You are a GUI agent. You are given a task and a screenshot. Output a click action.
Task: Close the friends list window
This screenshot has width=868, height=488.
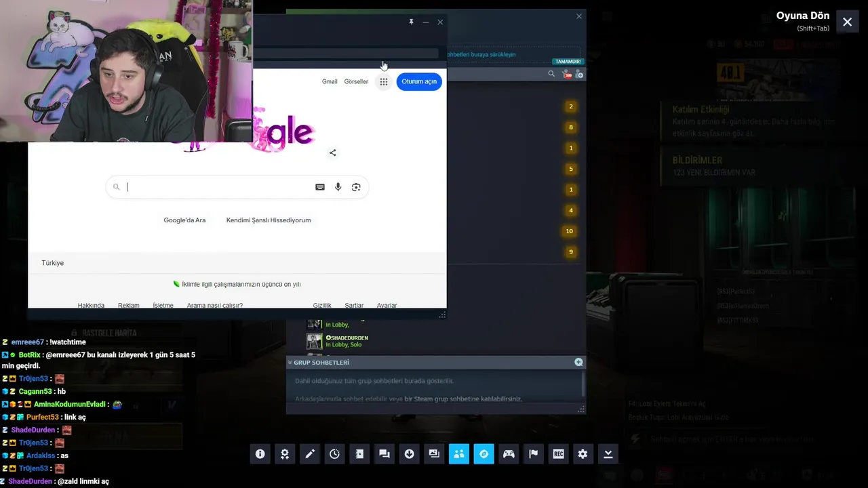578,16
